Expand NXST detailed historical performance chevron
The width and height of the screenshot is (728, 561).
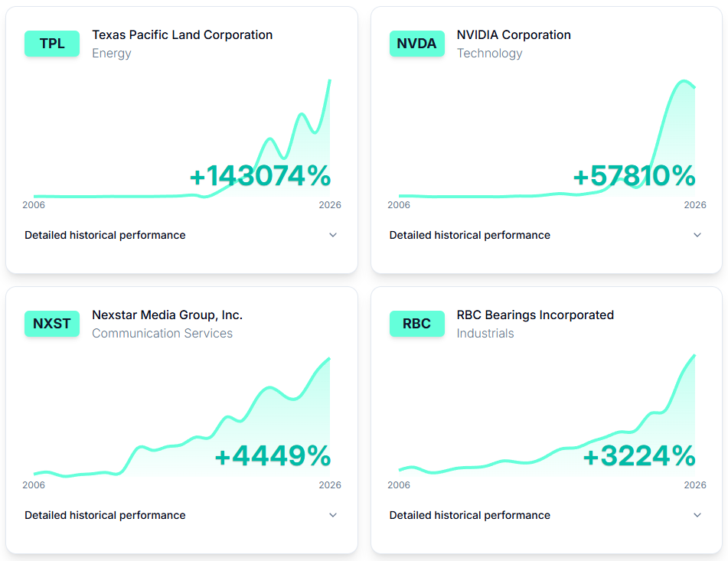click(333, 515)
